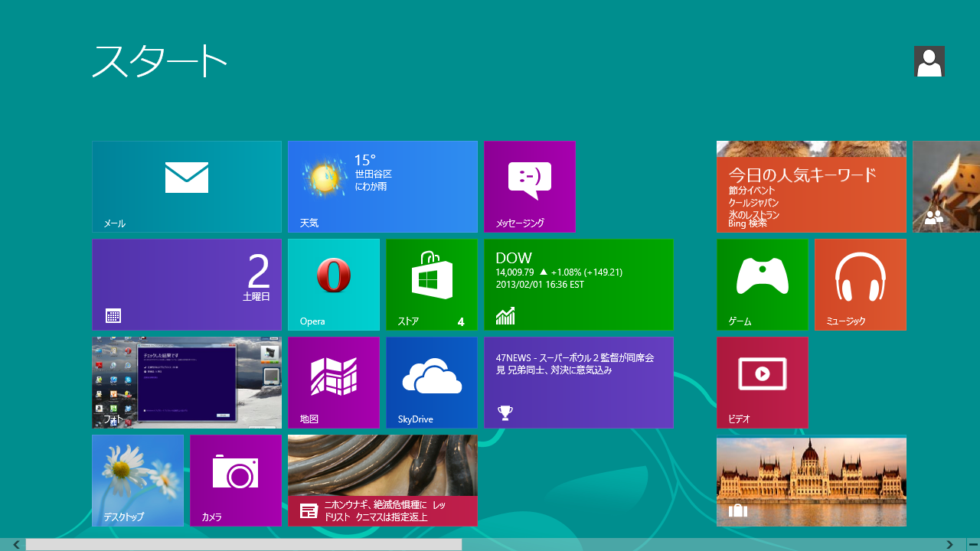Open the Weather (天気) tile
The height and width of the screenshot is (551, 980).
[383, 187]
